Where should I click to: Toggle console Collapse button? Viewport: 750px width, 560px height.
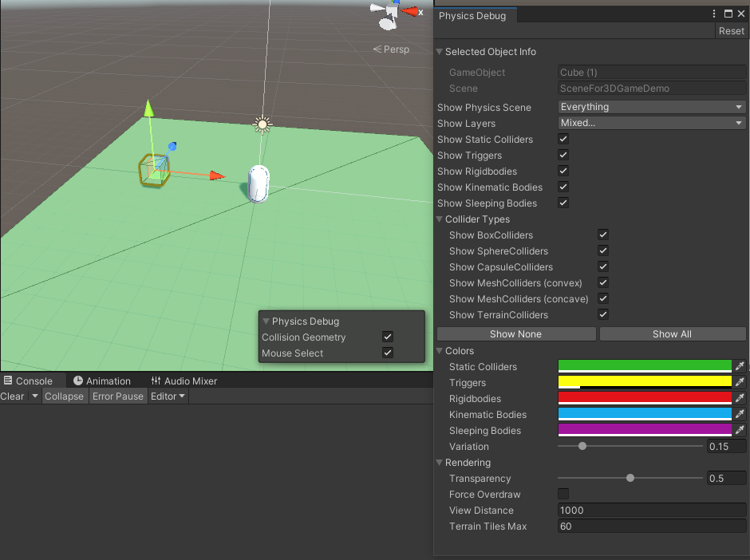pos(64,396)
